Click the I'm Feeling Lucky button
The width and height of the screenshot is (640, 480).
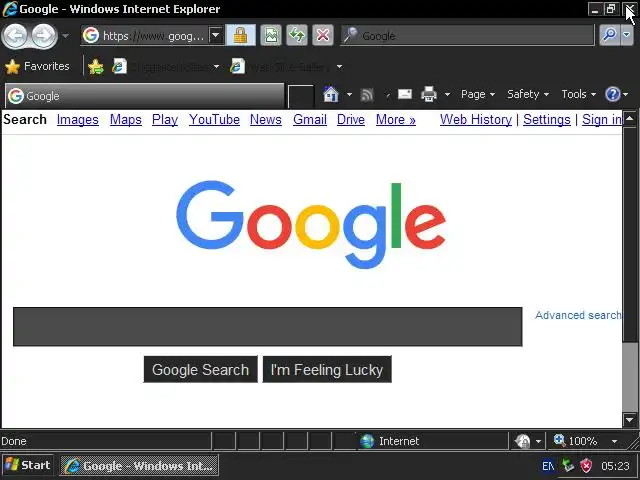click(327, 369)
